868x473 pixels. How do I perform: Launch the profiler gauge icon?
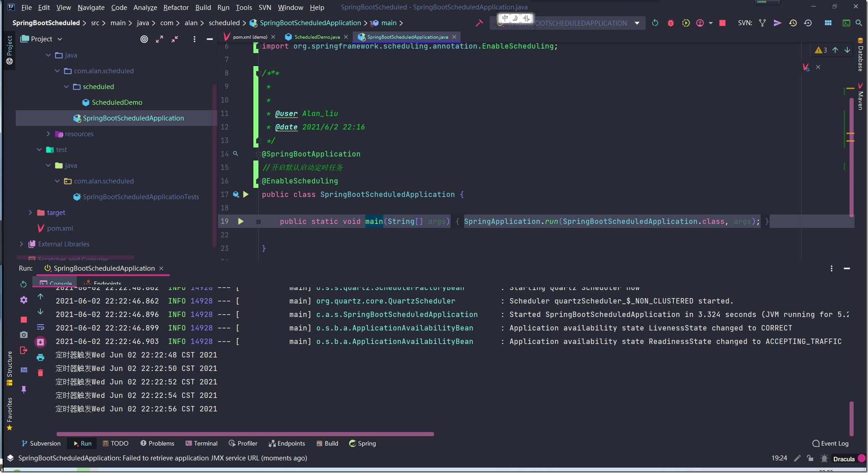700,23
